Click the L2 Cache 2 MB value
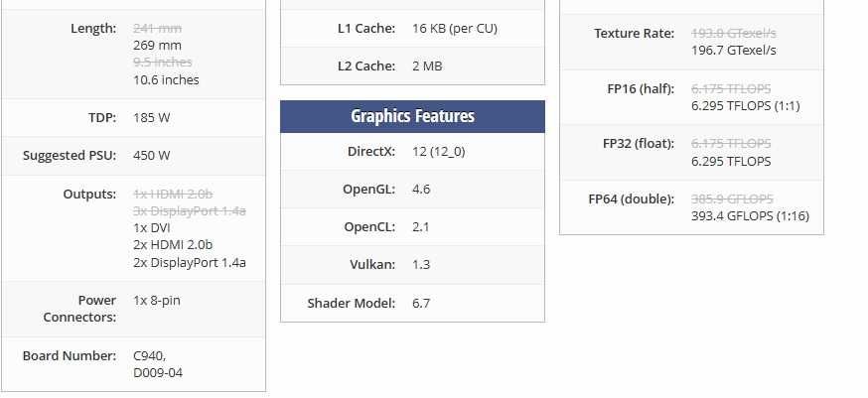 click(427, 66)
